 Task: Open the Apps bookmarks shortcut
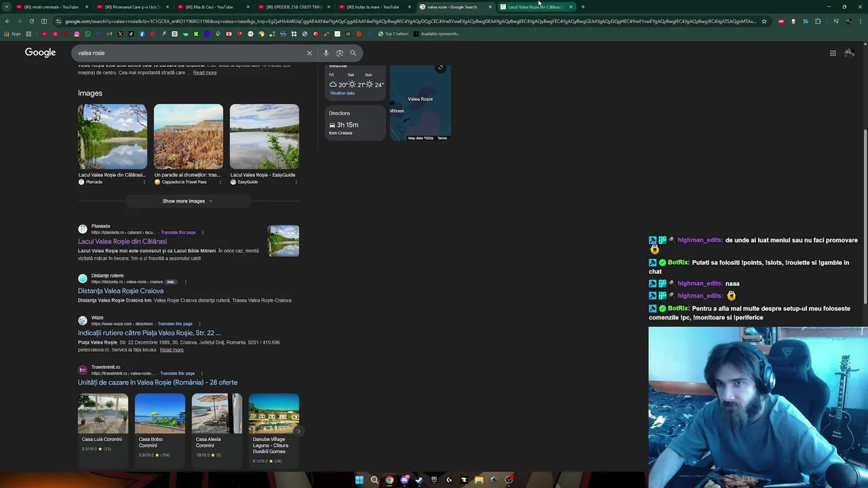(13, 34)
